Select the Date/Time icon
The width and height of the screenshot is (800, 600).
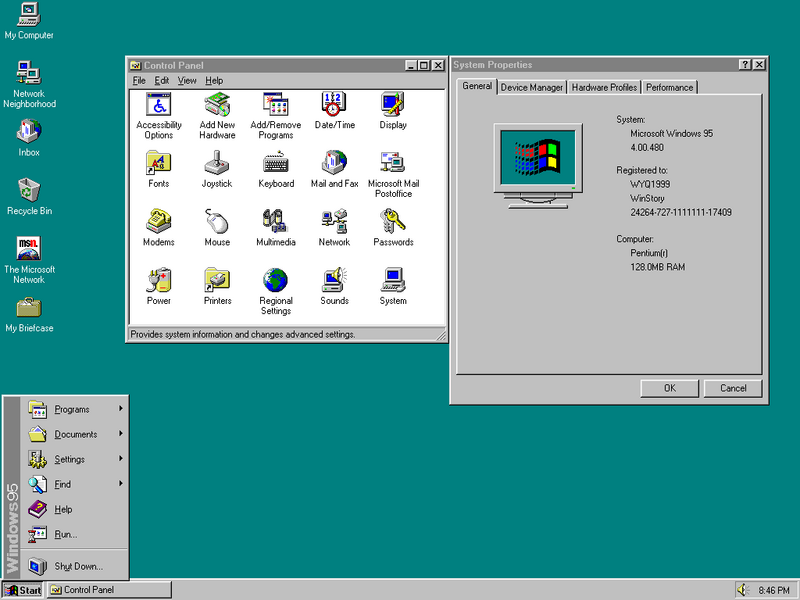pyautogui.click(x=333, y=105)
